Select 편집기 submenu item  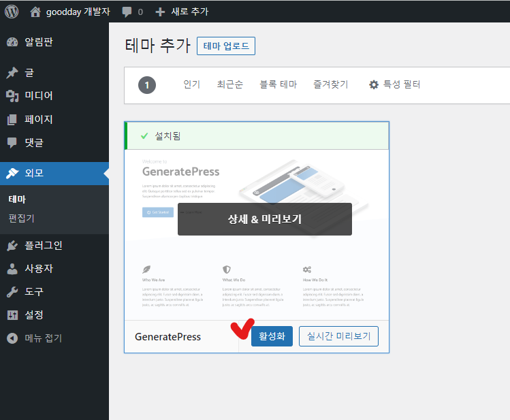[x=22, y=218]
